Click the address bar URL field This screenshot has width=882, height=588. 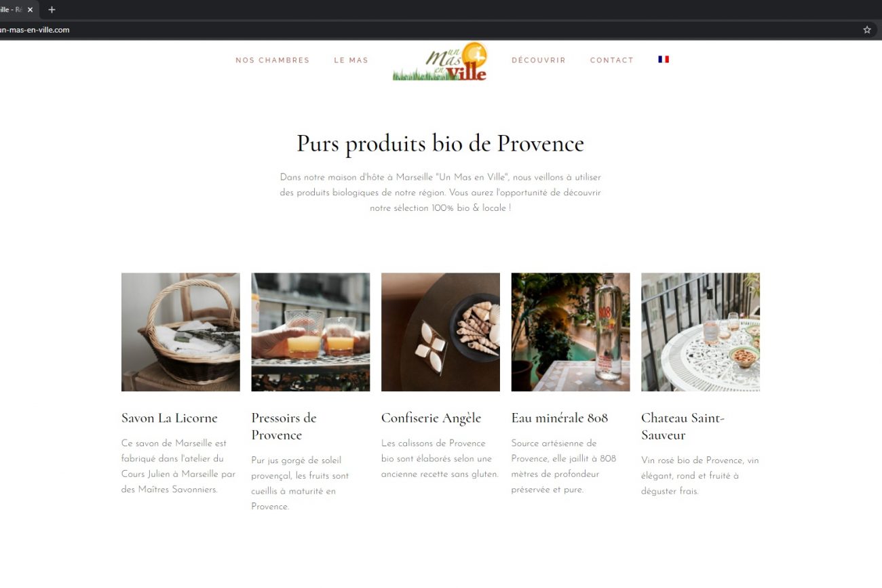click(x=427, y=30)
